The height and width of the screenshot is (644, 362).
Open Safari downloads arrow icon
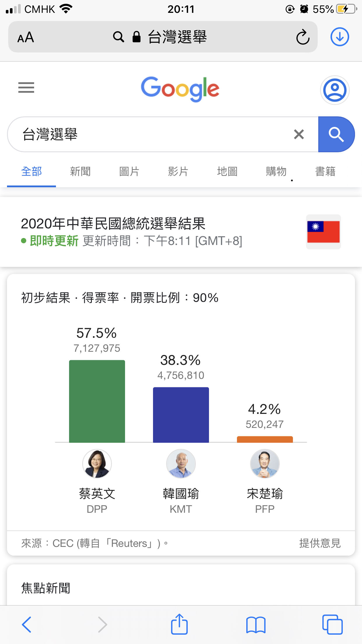(x=340, y=37)
